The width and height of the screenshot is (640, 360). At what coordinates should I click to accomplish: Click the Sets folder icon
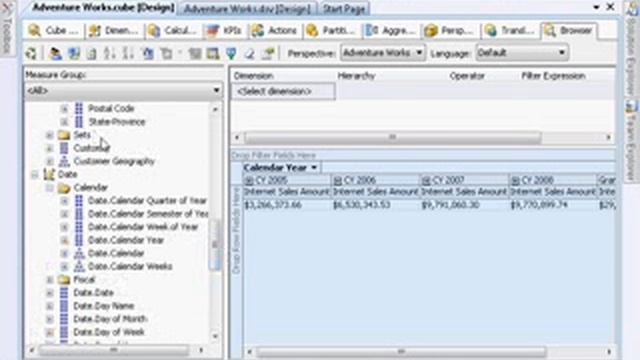(x=64, y=135)
